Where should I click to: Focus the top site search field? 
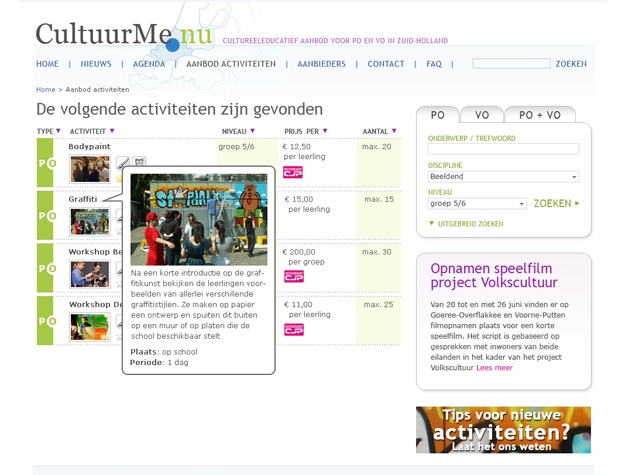pyautogui.click(x=511, y=63)
